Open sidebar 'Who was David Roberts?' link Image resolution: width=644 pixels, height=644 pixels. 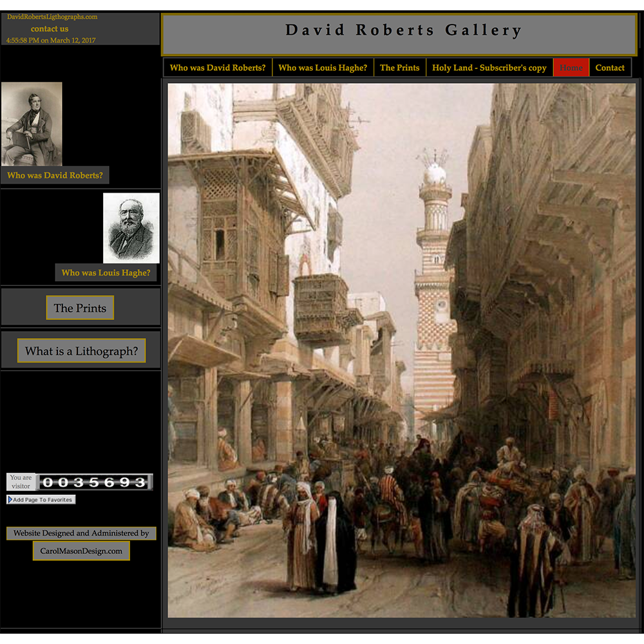(55, 175)
